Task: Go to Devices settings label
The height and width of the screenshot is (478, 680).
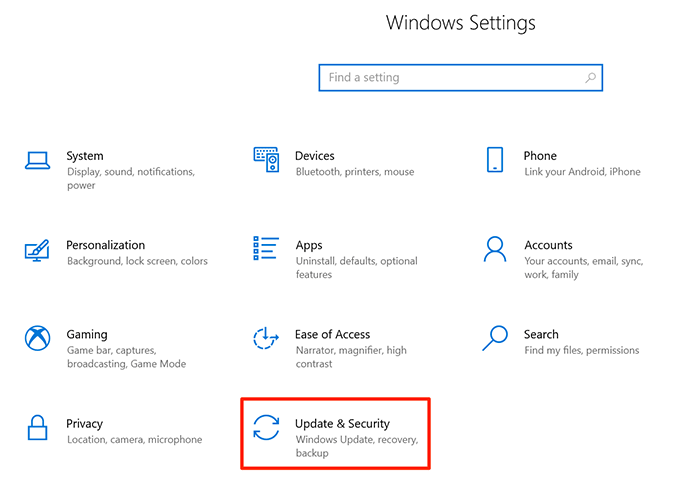Action: [x=315, y=156]
